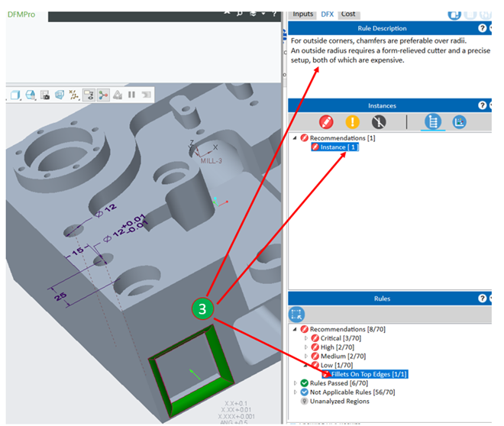Select Recommendations [8/70] row
504x426 pixels.
343,329
